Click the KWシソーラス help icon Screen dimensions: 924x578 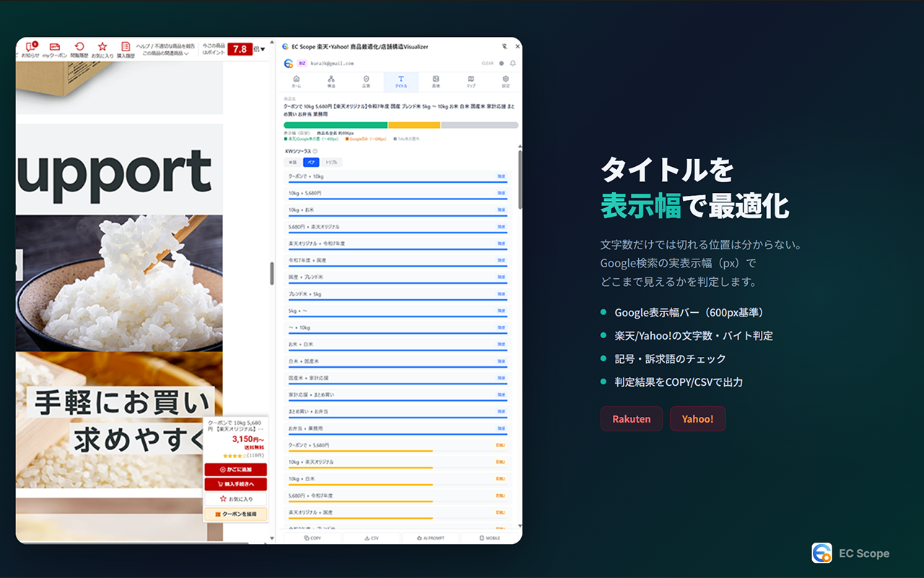(x=315, y=151)
